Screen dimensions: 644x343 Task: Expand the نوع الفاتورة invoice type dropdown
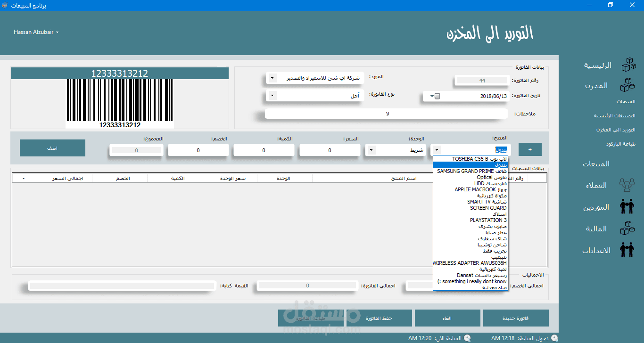point(272,96)
